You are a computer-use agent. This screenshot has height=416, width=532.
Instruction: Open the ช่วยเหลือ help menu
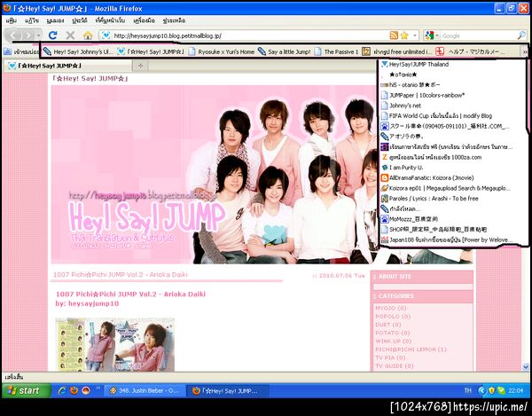click(174, 20)
